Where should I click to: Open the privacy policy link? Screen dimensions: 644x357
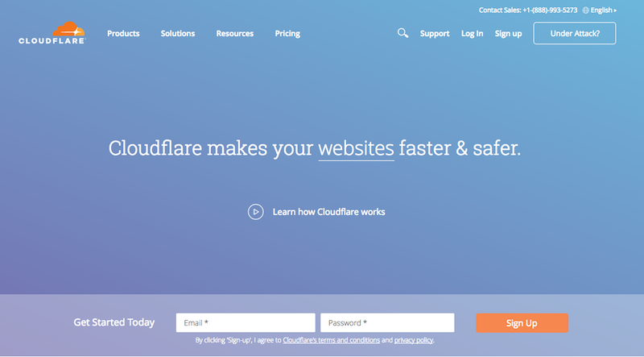click(x=414, y=340)
